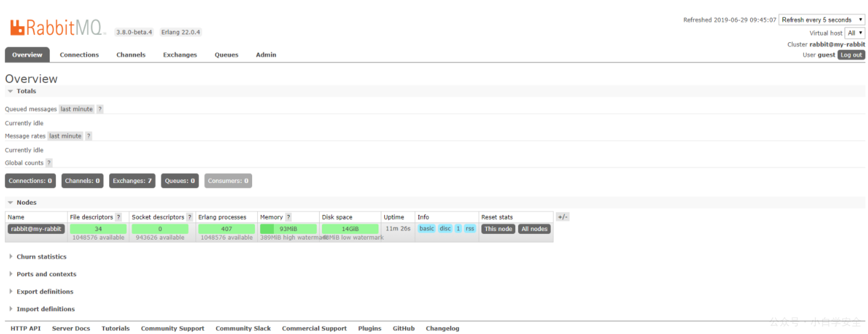Toggle node columns with +/- control
The image size is (868, 334).
563,217
